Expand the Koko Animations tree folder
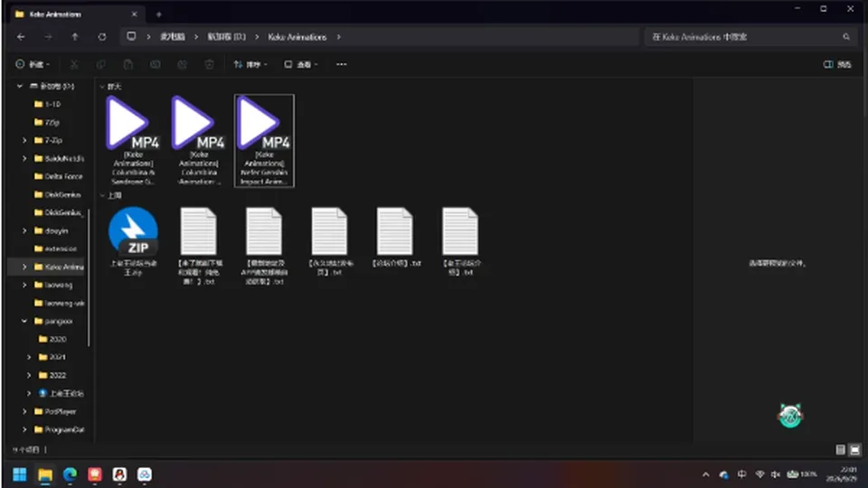 (x=24, y=267)
